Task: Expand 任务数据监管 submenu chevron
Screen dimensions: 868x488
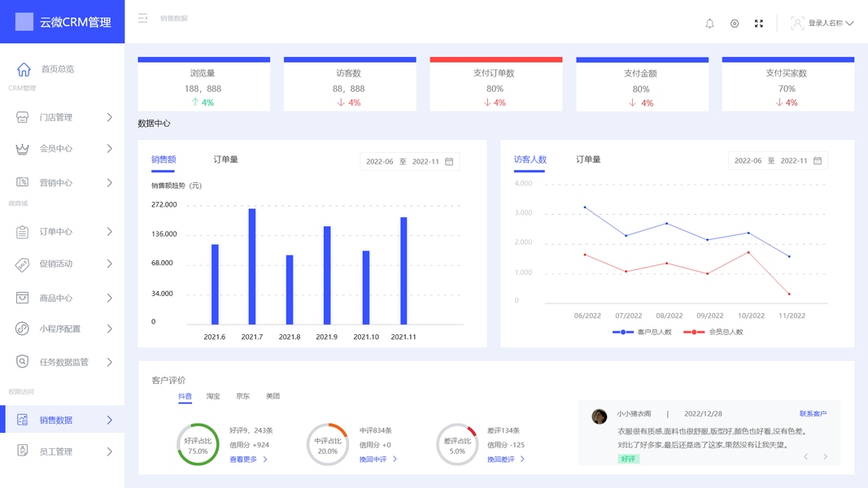Action: point(110,362)
